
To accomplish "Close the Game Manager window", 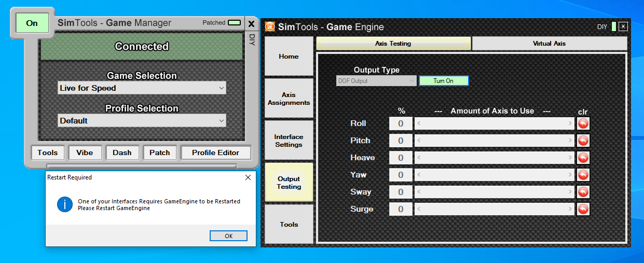I will click(251, 24).
